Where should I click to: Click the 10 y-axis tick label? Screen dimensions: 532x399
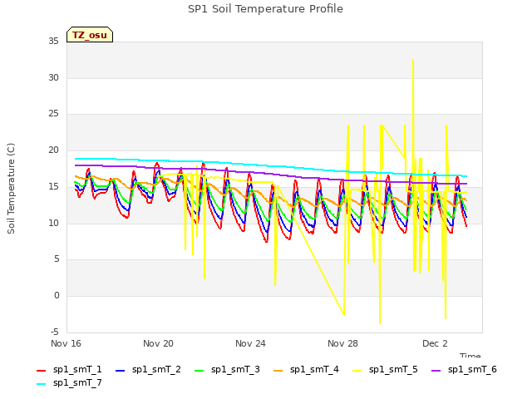point(53,224)
